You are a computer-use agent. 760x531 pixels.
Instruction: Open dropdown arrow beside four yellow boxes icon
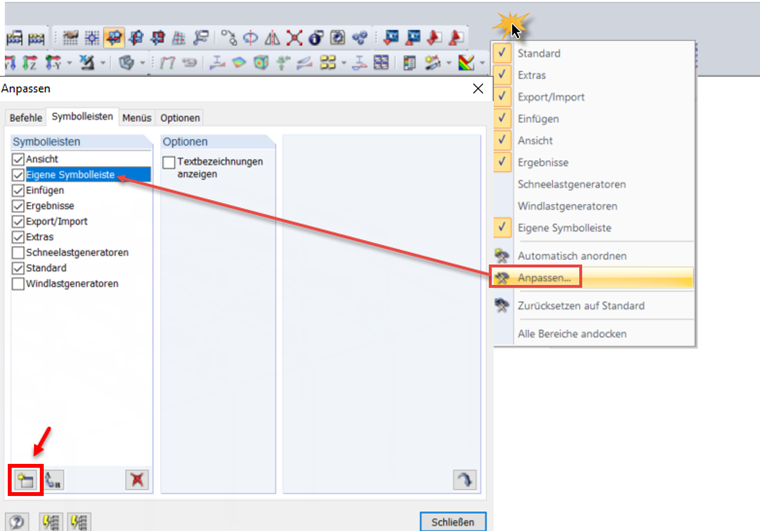(x=344, y=62)
